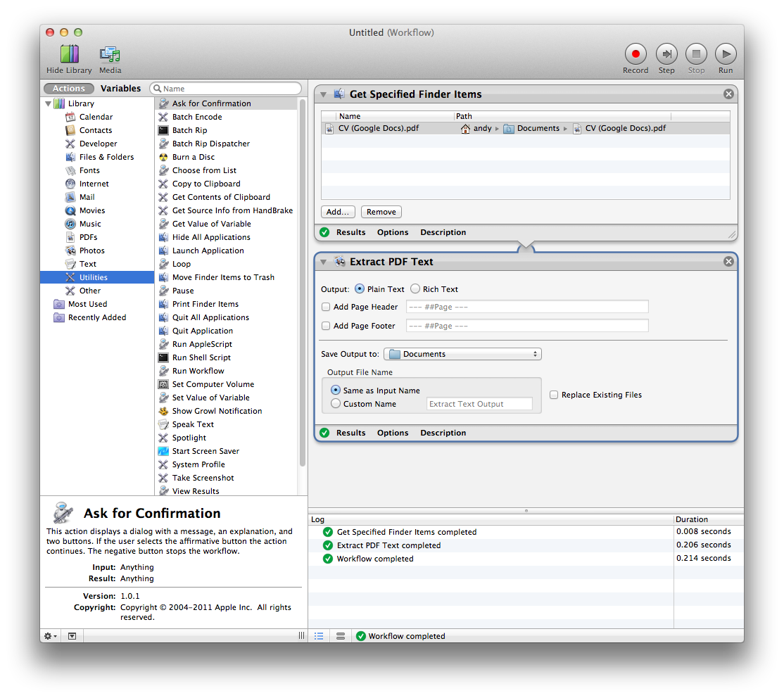Select Photos category in Library

point(92,250)
